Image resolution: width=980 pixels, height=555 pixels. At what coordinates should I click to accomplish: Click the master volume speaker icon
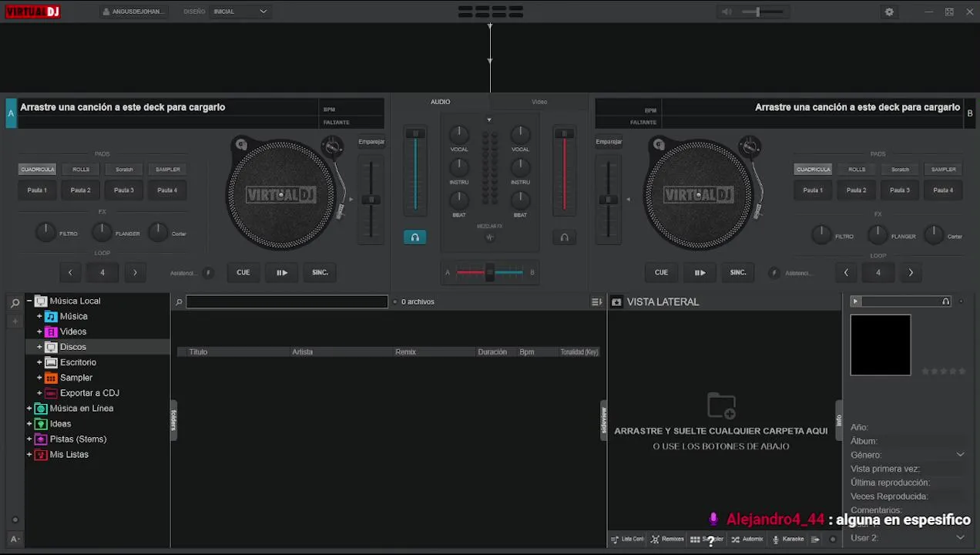click(727, 12)
